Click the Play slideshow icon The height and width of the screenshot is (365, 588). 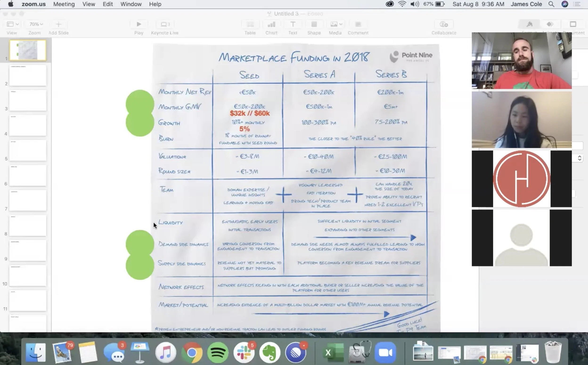click(139, 24)
